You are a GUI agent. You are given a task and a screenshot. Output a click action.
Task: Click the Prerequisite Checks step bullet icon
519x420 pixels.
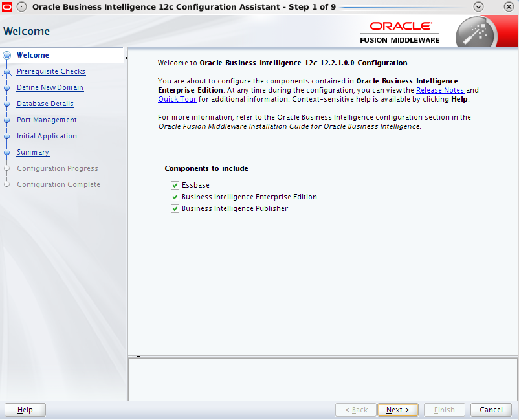[x=7, y=72]
